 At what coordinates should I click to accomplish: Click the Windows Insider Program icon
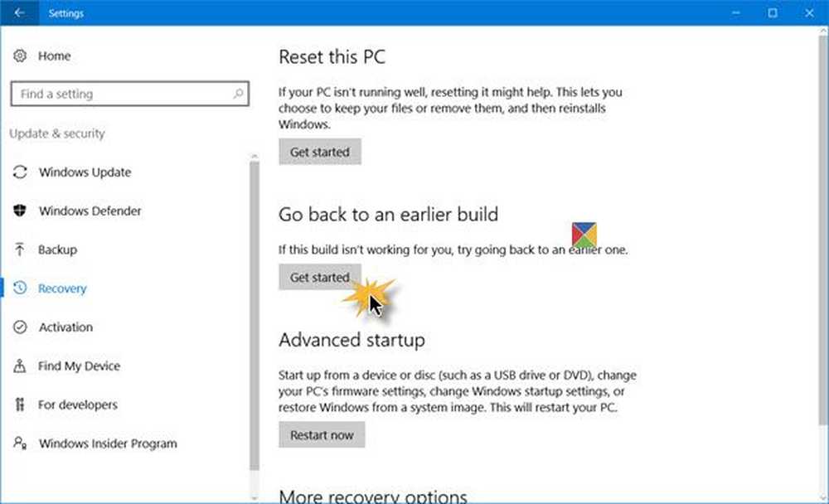(20, 443)
